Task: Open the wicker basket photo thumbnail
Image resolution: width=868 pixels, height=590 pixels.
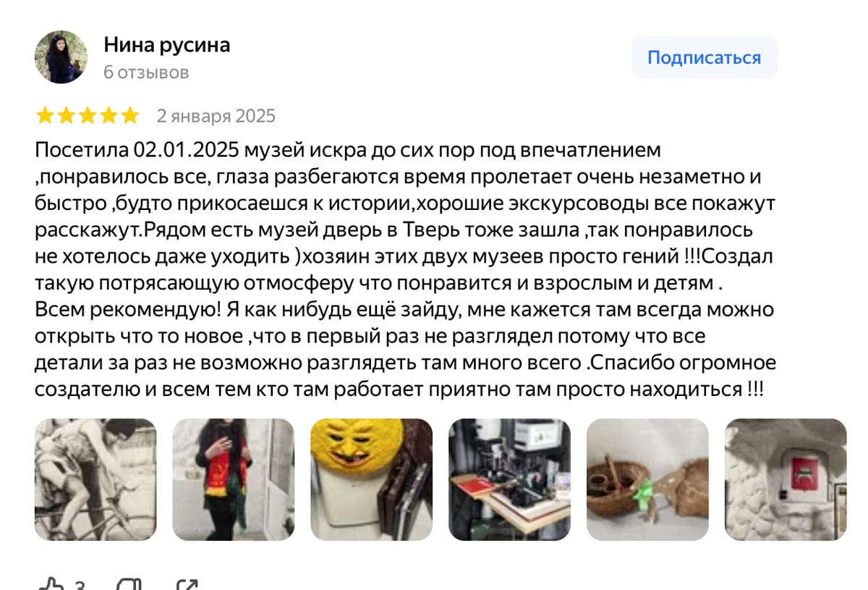Action: click(x=647, y=479)
